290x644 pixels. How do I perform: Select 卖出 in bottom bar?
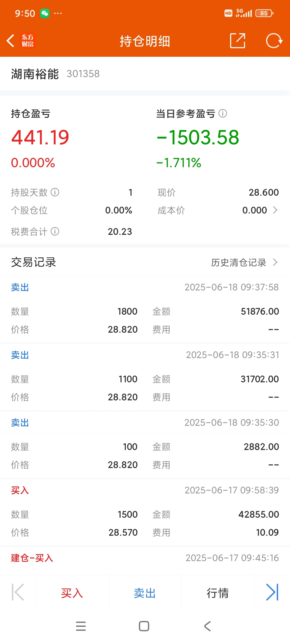coord(145,593)
